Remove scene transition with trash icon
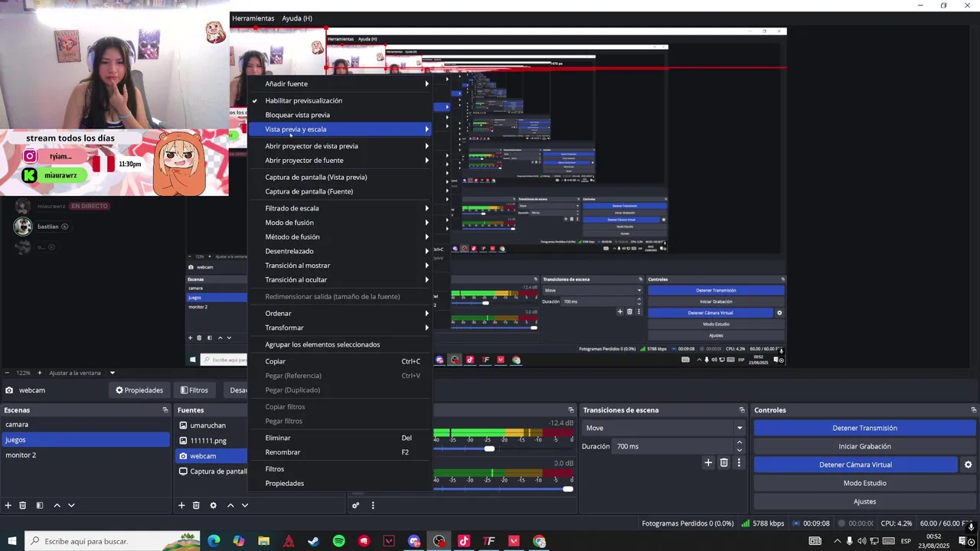The image size is (980, 551). (x=724, y=462)
